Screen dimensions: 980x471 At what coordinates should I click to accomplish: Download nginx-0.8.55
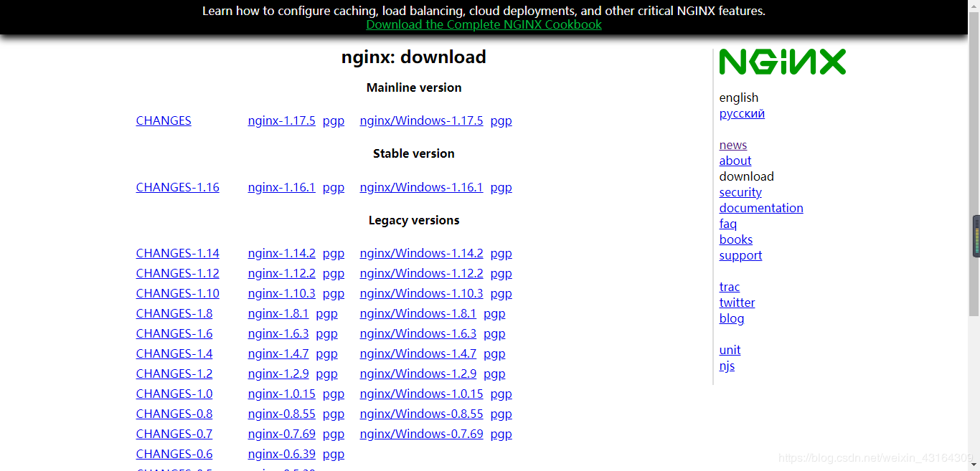point(281,414)
